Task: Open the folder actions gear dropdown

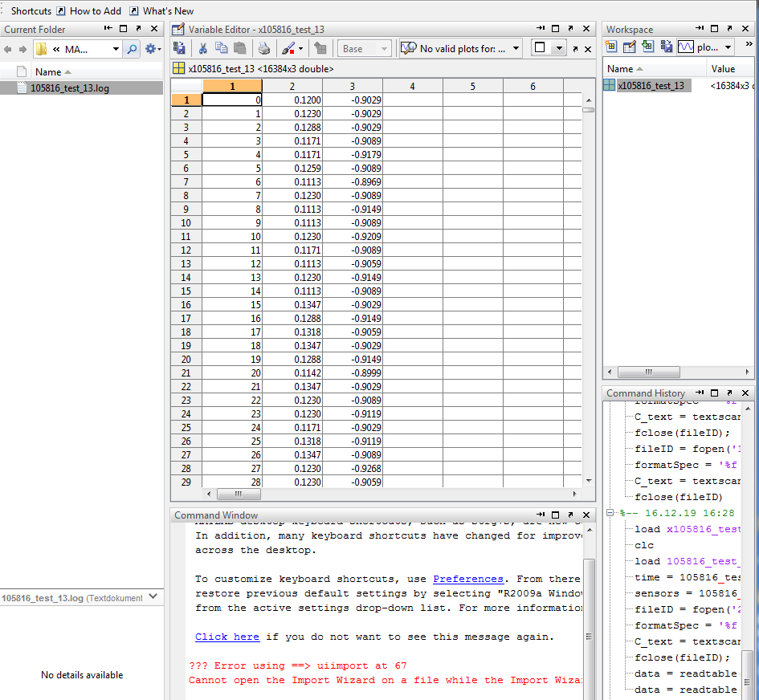Action: point(153,50)
